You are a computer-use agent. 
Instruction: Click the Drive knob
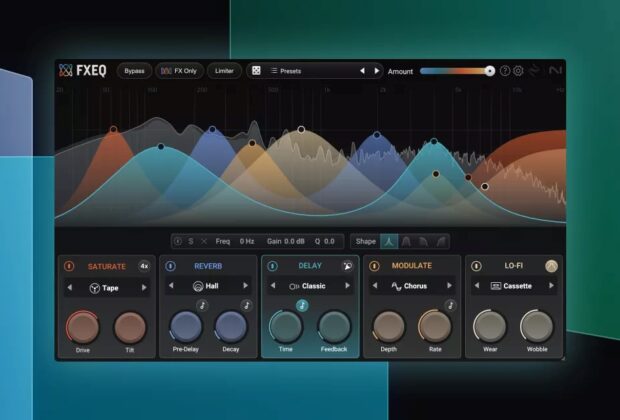(83, 327)
